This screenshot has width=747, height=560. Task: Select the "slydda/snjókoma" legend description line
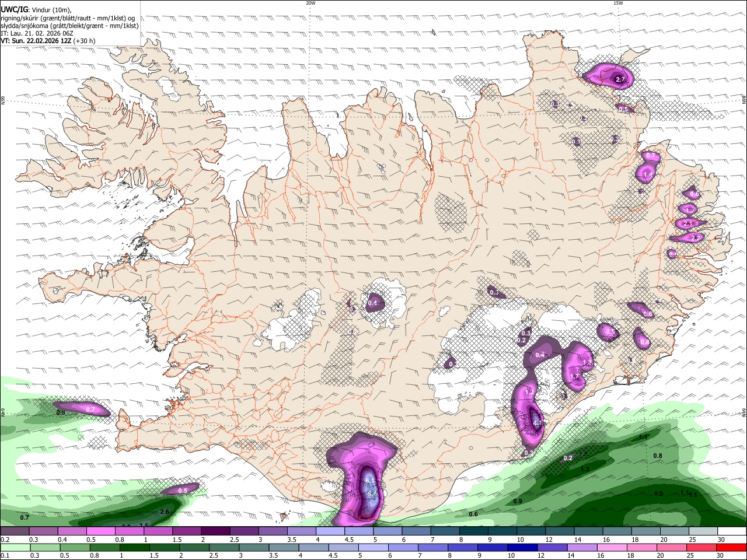pos(69,26)
